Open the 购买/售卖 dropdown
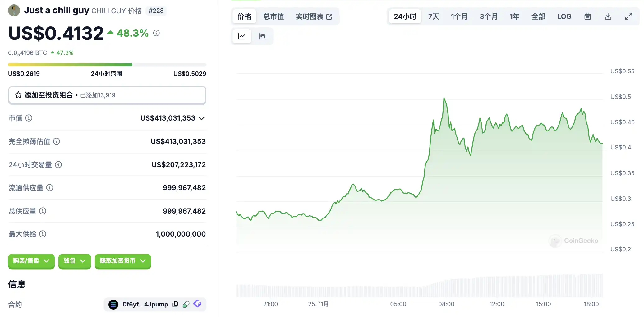This screenshot has width=644, height=317. 31,261
